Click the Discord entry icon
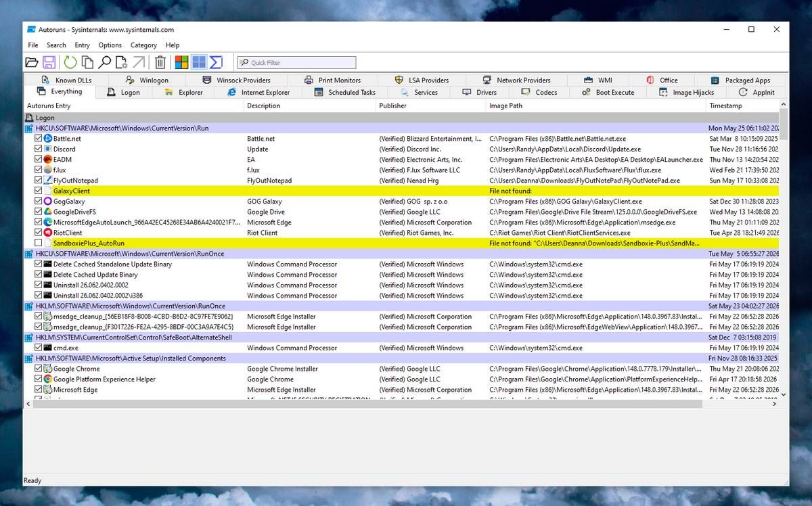The width and height of the screenshot is (812, 506). pos(48,149)
